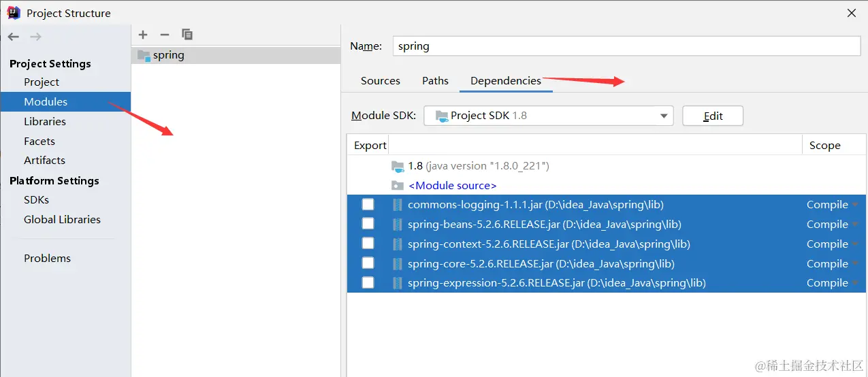
Task: Click the Name input field
Action: tap(627, 46)
